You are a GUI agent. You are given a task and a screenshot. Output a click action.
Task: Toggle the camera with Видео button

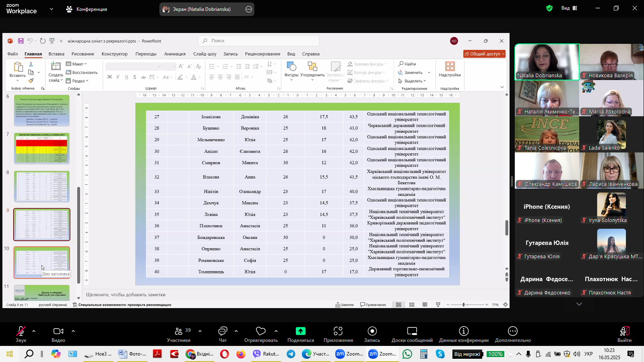58,331
